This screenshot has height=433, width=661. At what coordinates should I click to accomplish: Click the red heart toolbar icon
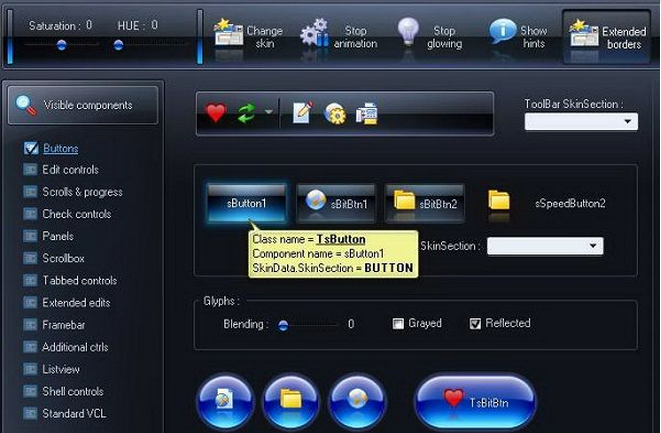point(215,113)
